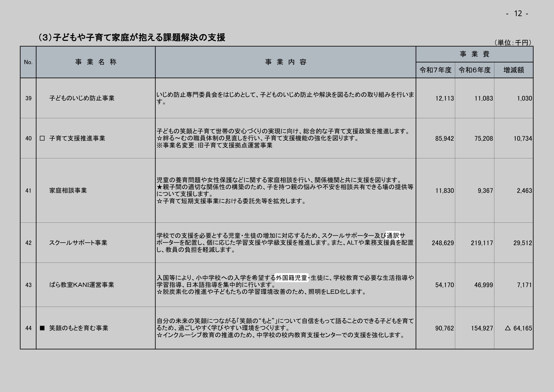
Task: Click the value 219,117
Action: tap(482, 243)
